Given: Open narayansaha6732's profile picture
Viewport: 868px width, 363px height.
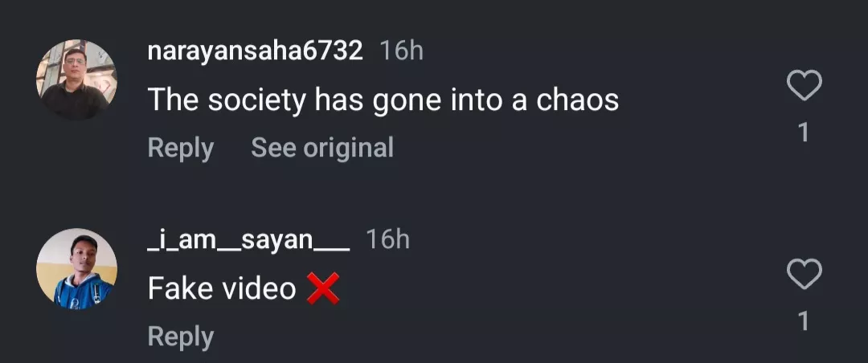Looking at the screenshot, I should [x=76, y=80].
